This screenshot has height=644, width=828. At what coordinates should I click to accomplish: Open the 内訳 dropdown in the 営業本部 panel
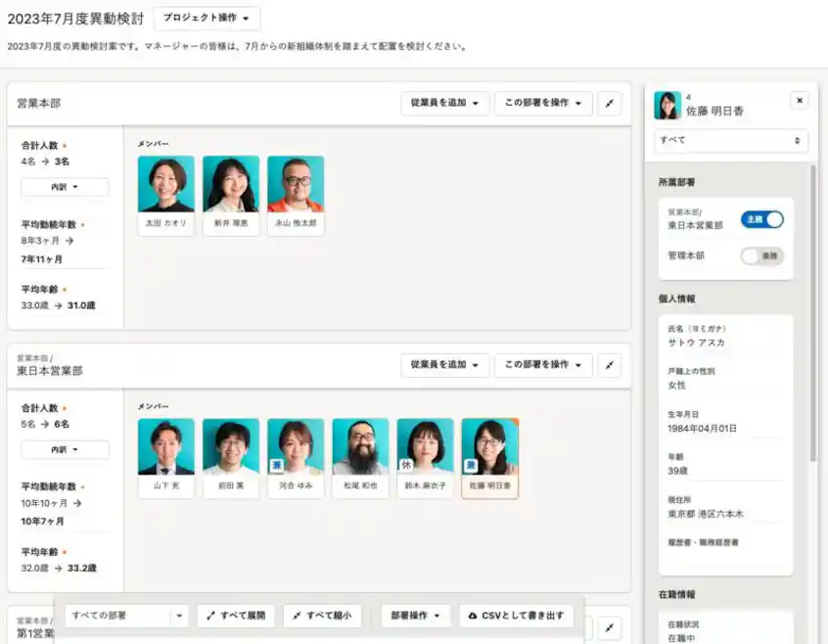pos(65,187)
